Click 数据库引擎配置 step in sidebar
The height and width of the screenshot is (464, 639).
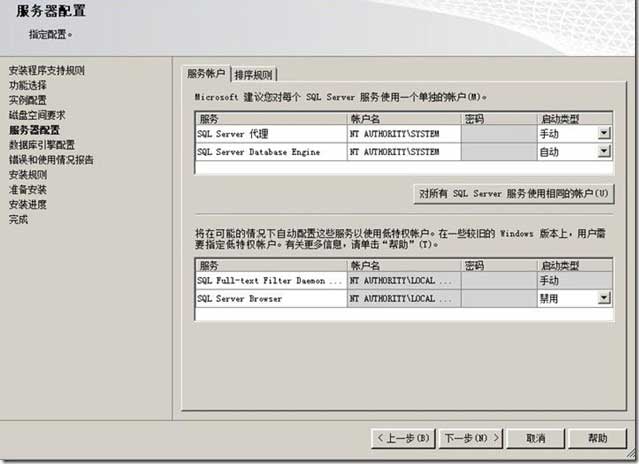42,145
